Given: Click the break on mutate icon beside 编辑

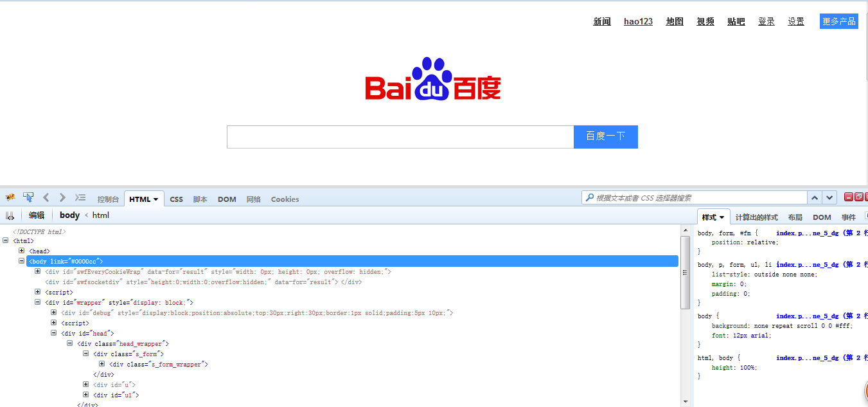Looking at the screenshot, I should pyautogui.click(x=10, y=215).
